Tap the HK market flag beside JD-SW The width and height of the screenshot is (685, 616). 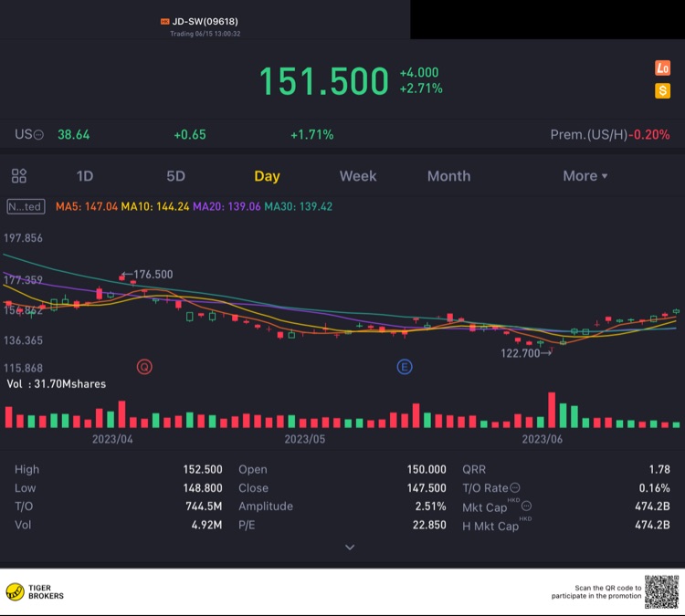164,21
